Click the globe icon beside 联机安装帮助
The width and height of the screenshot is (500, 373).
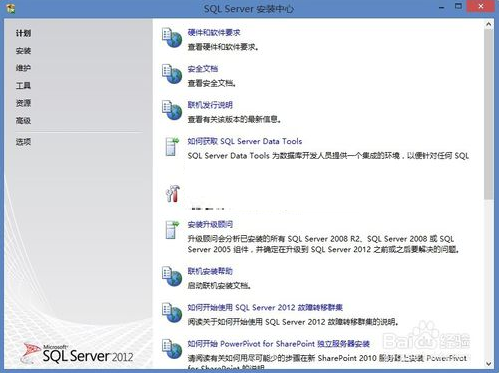[x=172, y=276]
